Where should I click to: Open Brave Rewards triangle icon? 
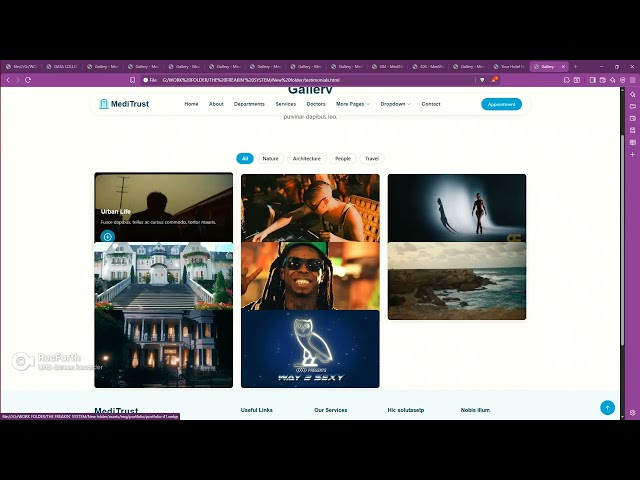point(494,80)
